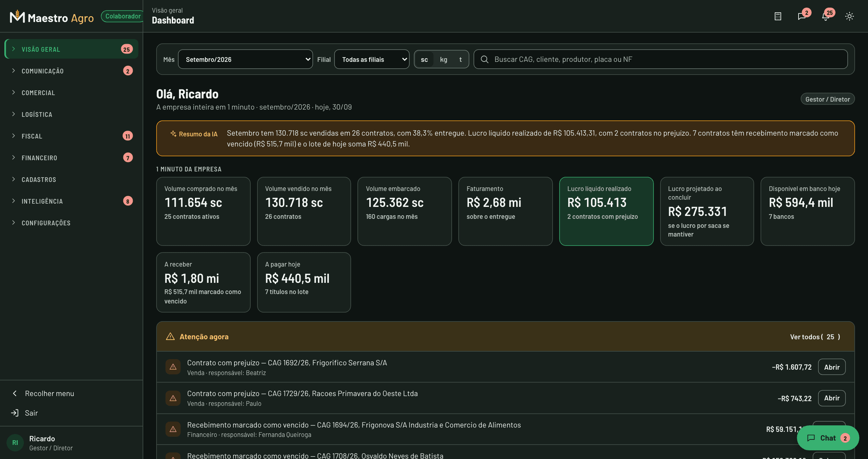Screen dimensions: 868x459
Task: Open the Lucro líquido realizado card
Action: point(606,211)
